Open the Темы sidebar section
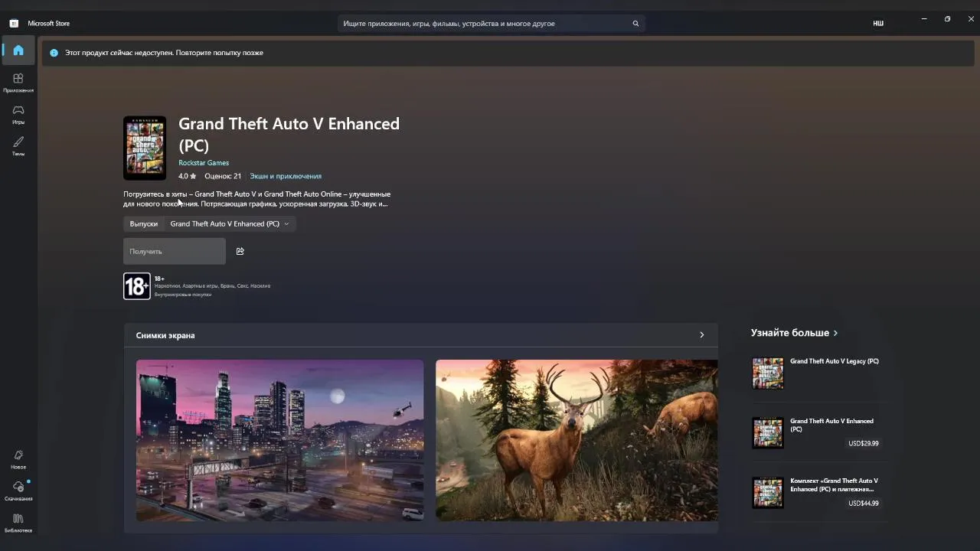The image size is (980, 551). click(x=18, y=146)
